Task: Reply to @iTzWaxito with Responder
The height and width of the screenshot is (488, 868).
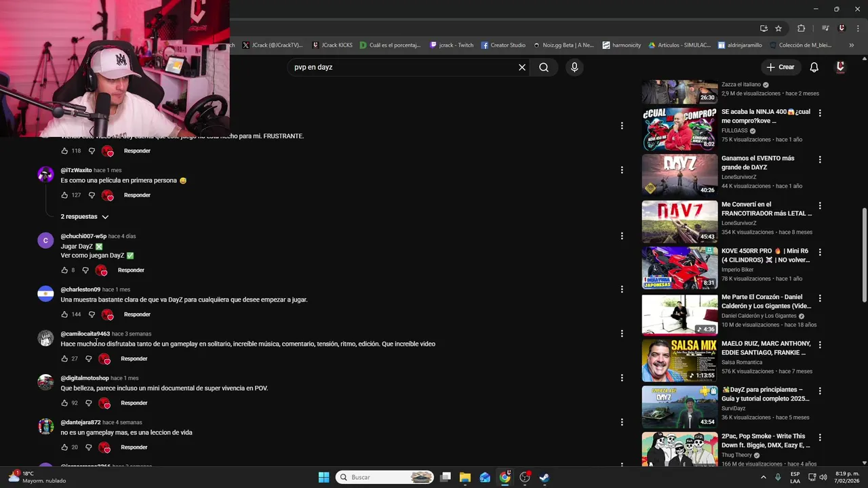Action: (x=137, y=195)
